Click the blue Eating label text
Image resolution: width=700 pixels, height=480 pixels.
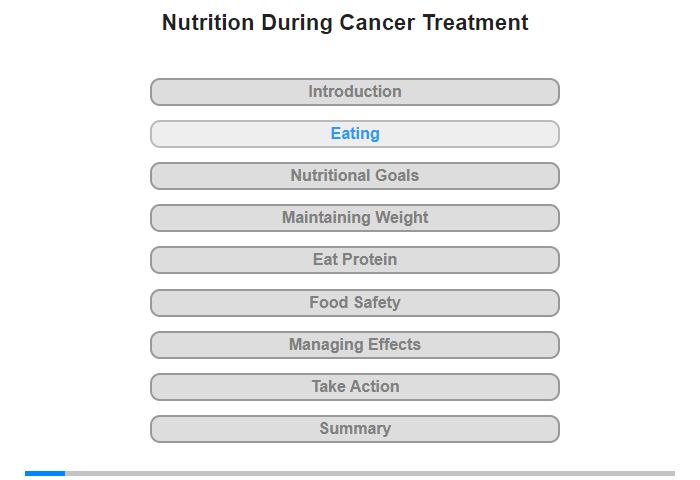pos(355,134)
